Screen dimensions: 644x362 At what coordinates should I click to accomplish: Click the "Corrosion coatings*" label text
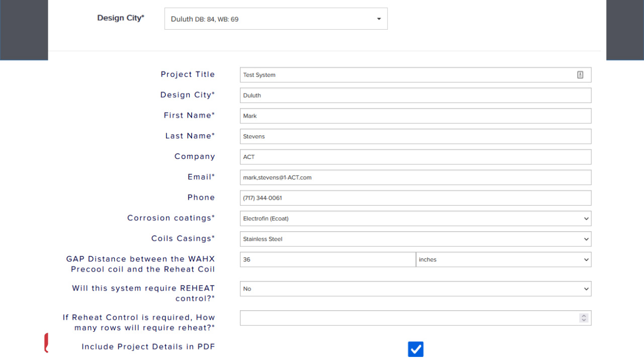click(171, 218)
